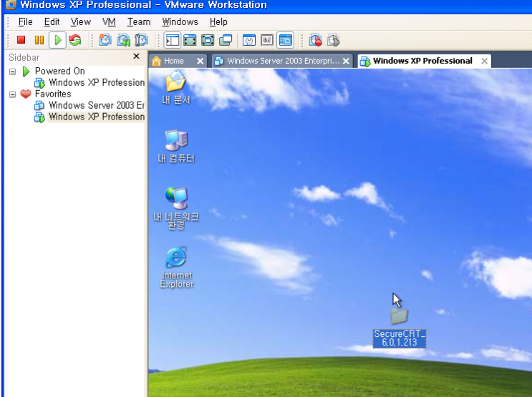Enter full screen mode icon
The height and width of the screenshot is (397, 532).
208,40
